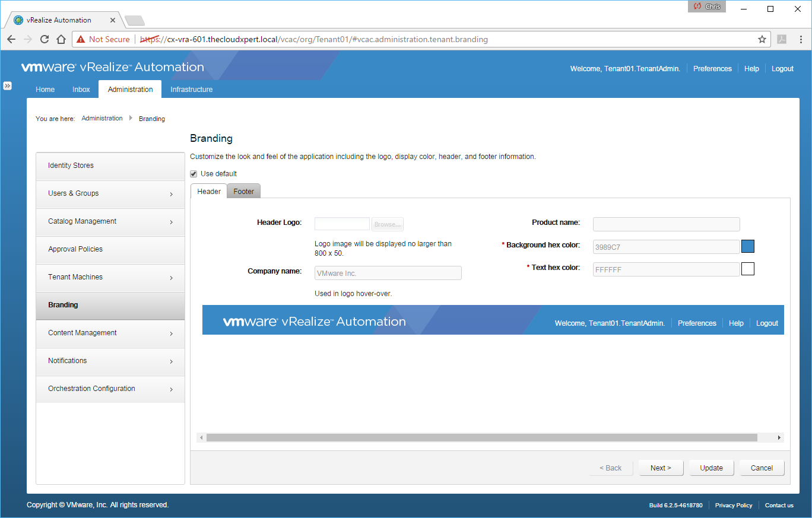Open the Chrome menu three-dots icon

point(800,39)
